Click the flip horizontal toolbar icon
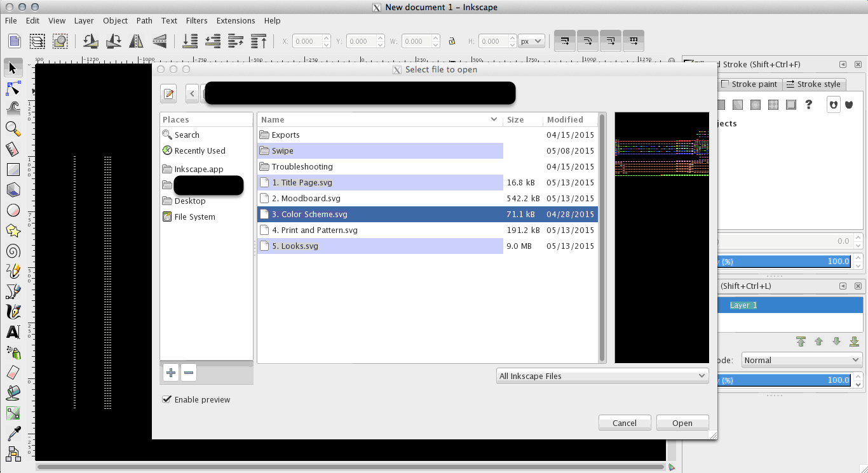 [135, 41]
